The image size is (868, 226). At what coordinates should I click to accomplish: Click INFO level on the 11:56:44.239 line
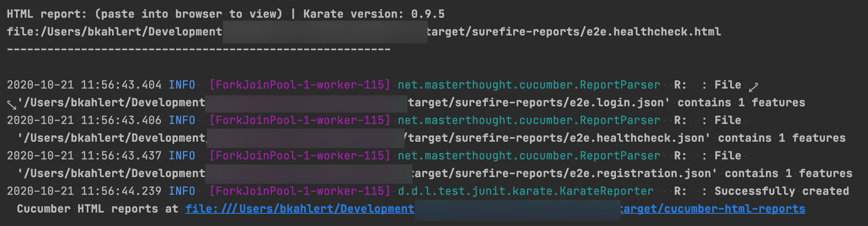coord(182,191)
